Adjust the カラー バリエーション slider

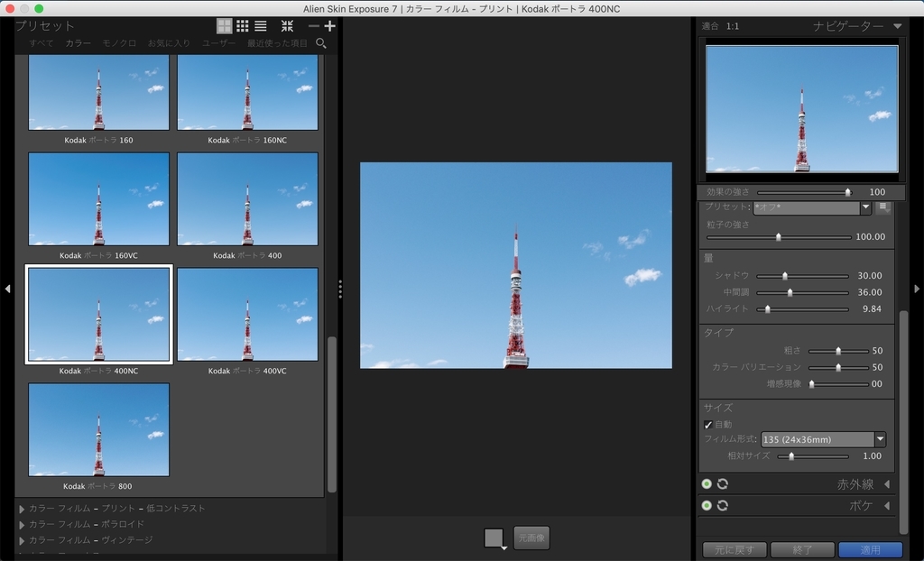(x=838, y=367)
